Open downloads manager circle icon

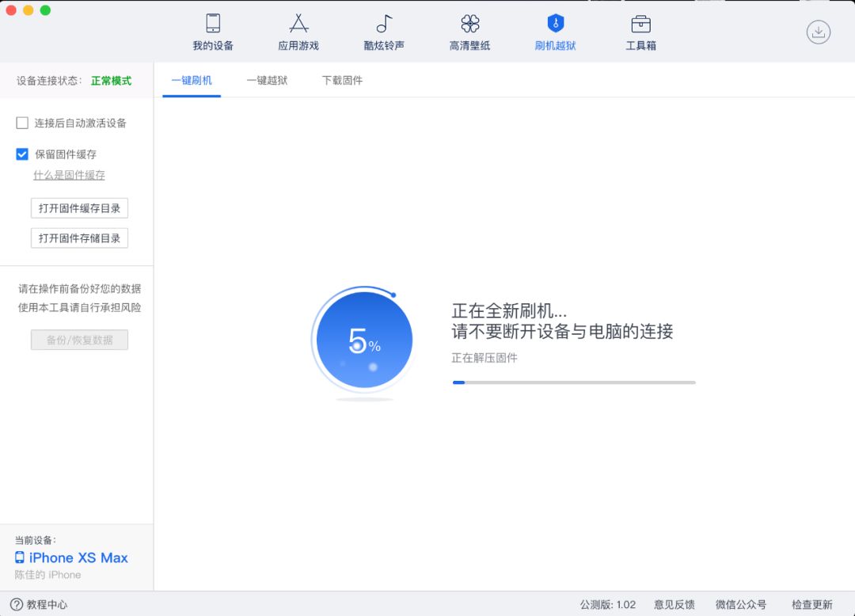coord(818,32)
